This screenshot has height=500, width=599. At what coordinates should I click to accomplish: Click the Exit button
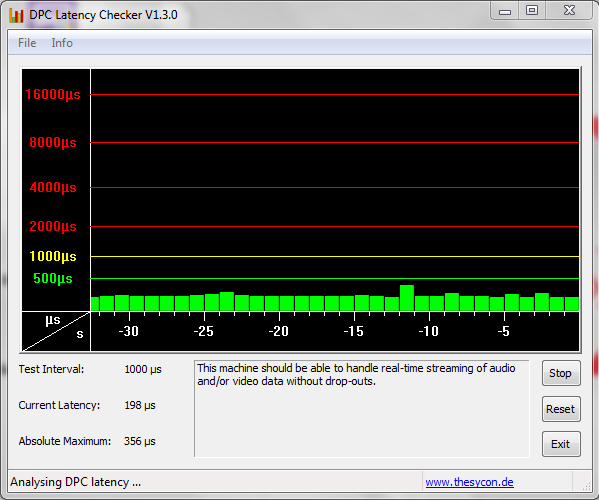[561, 444]
